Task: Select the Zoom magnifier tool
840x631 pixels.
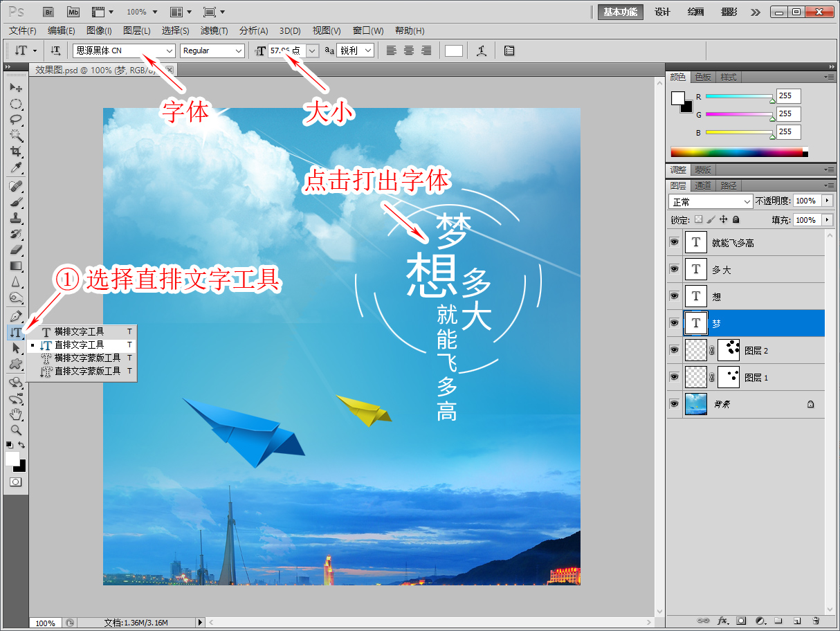Action: pos(16,430)
